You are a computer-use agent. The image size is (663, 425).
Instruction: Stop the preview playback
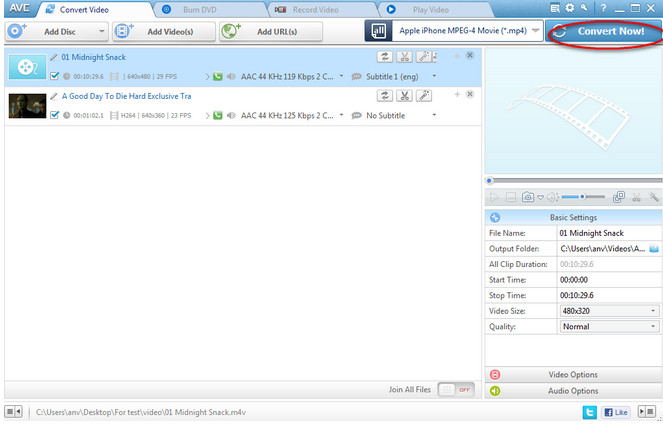tap(511, 197)
